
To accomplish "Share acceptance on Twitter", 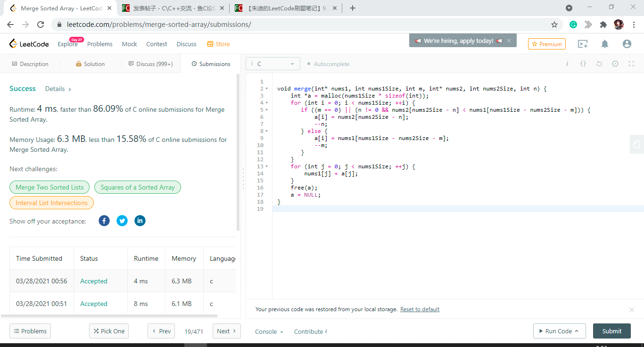I will 122,221.
